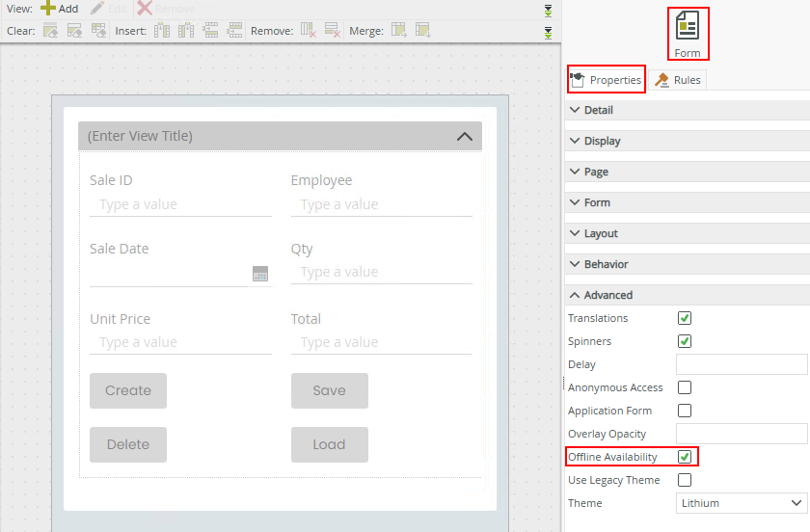The image size is (810, 532).
Task: Click the Create button on form
Action: click(x=128, y=390)
